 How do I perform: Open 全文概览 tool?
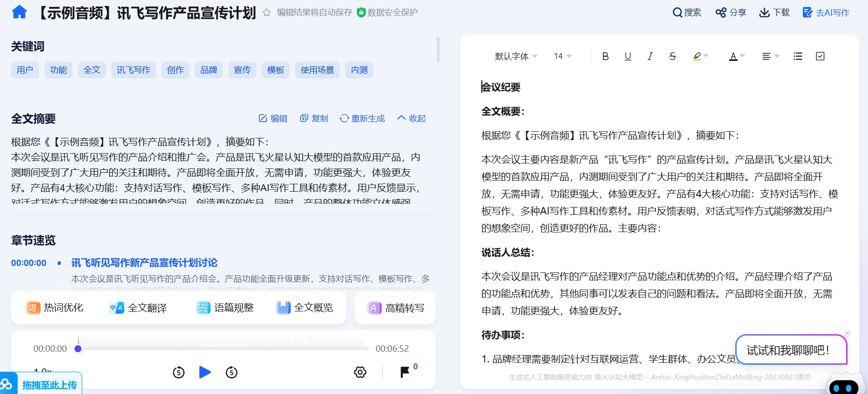(305, 308)
